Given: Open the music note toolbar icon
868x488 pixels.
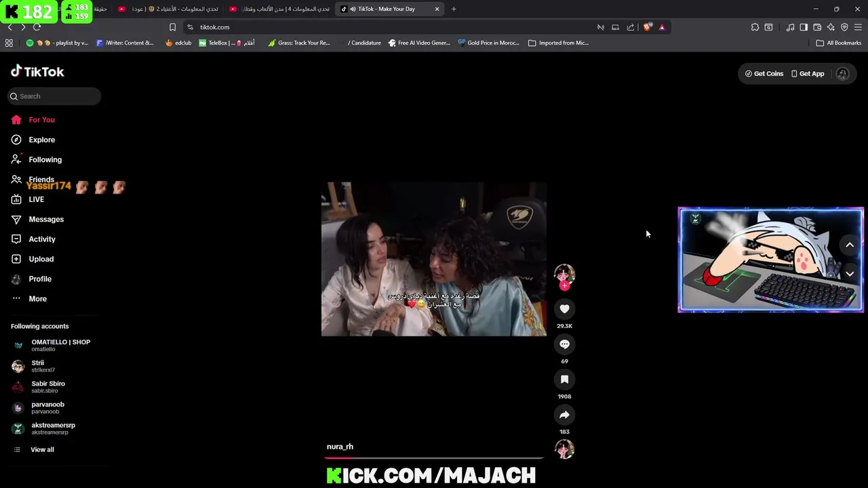Looking at the screenshot, I should point(790,27).
